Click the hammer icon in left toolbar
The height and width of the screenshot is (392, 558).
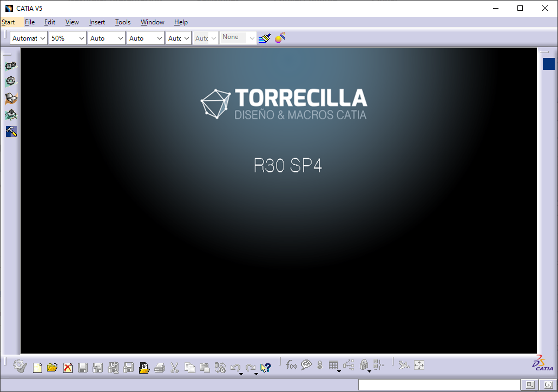point(11,132)
